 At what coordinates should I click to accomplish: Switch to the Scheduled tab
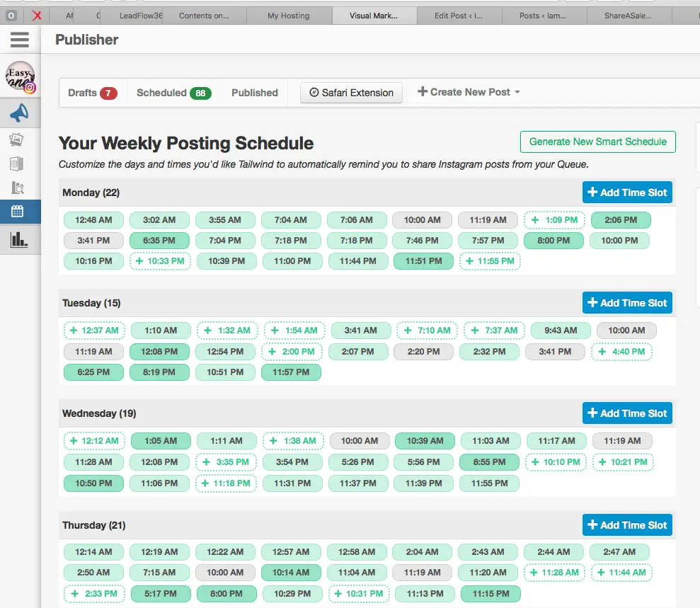point(173,93)
